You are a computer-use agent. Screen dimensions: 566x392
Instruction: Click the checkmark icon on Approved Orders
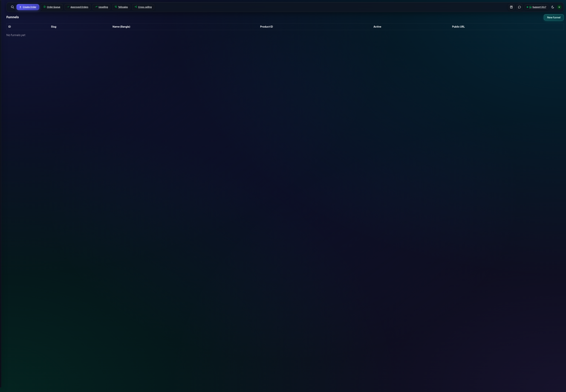(68, 7)
